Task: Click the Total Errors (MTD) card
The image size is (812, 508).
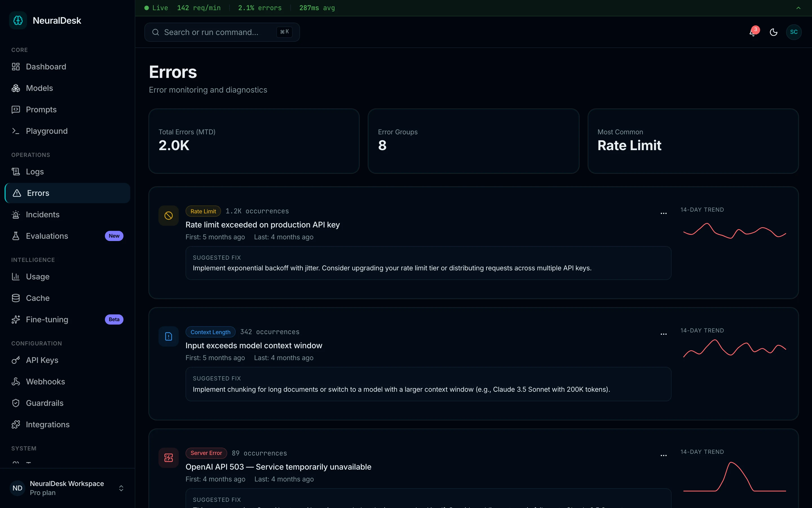Action: click(254, 141)
